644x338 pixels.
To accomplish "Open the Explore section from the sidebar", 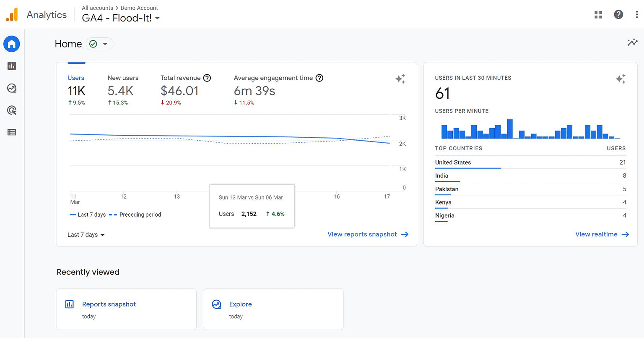I will pos(11,88).
